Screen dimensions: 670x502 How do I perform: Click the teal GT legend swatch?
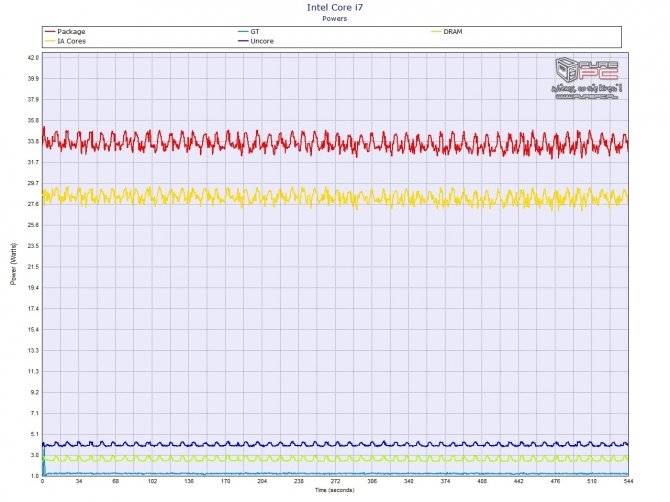pyautogui.click(x=243, y=32)
